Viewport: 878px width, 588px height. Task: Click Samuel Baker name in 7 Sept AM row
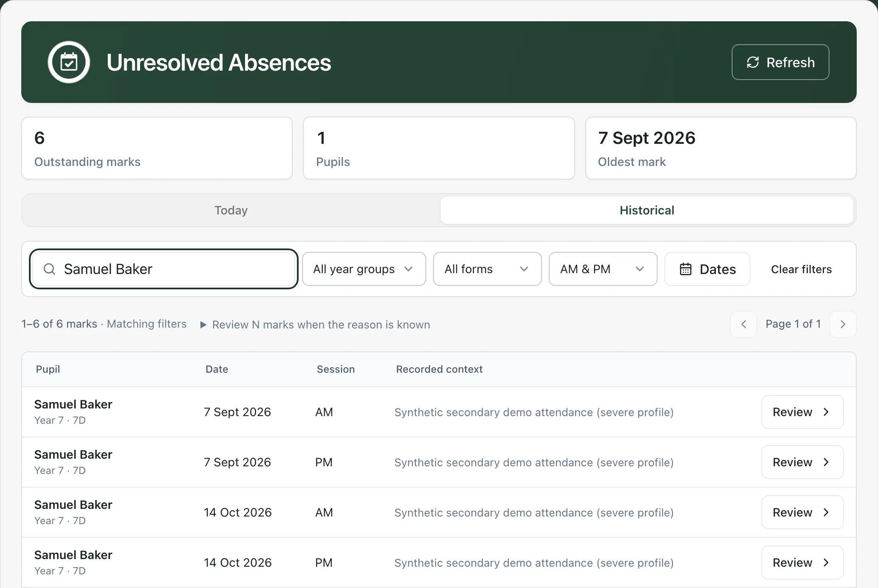[x=73, y=404]
